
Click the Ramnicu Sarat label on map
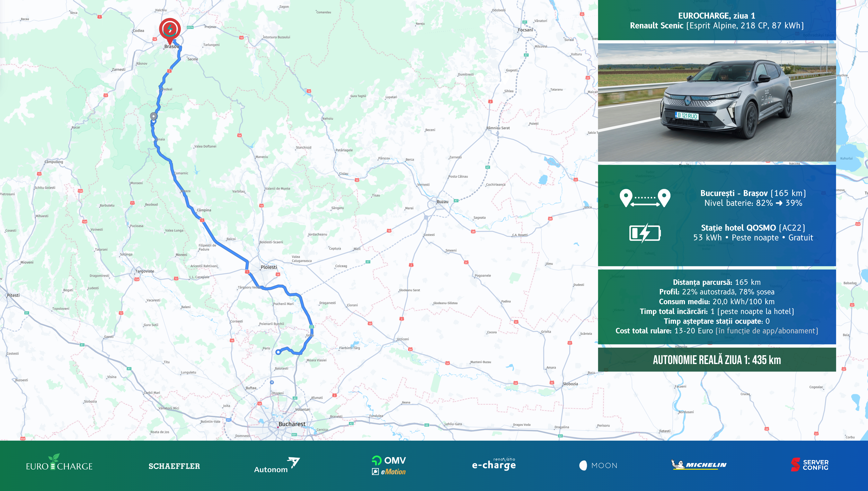[498, 128]
